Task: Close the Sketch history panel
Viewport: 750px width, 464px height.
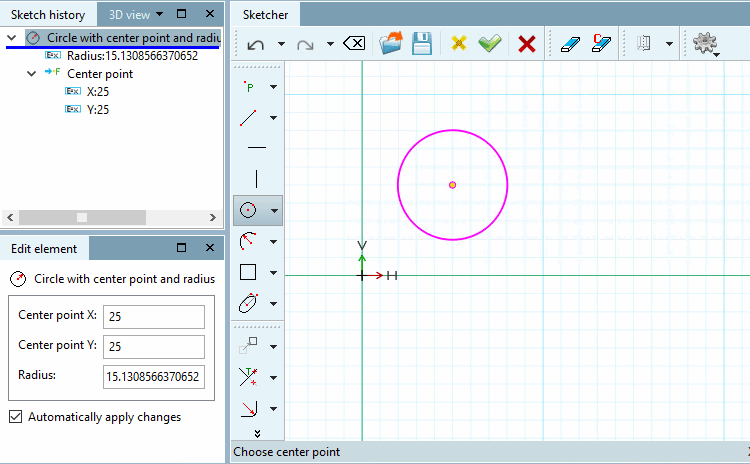Action: [x=210, y=14]
